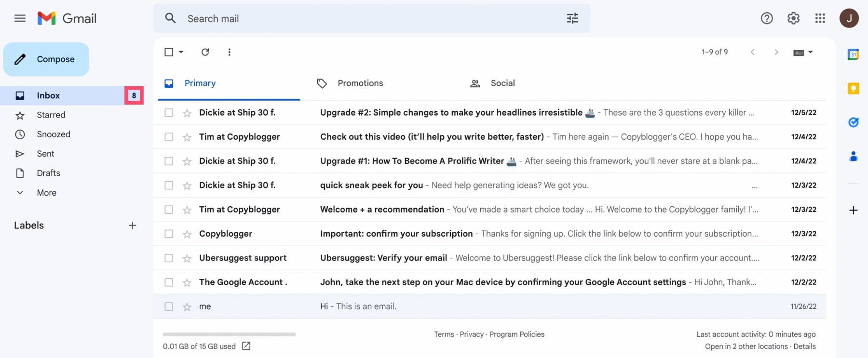Click the Compose button
This screenshot has height=358, width=868.
(x=46, y=59)
